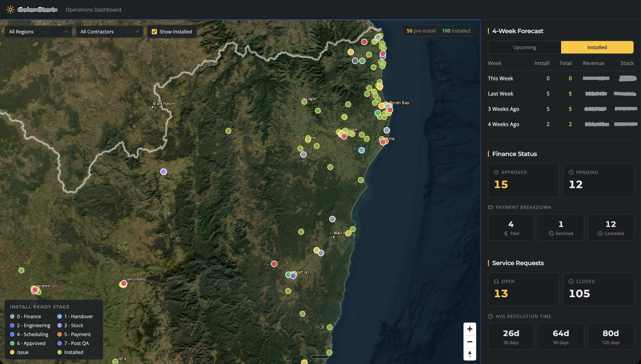The width and height of the screenshot is (641, 364).
Task: Click the Declined ban icon
Action: [x=551, y=234]
